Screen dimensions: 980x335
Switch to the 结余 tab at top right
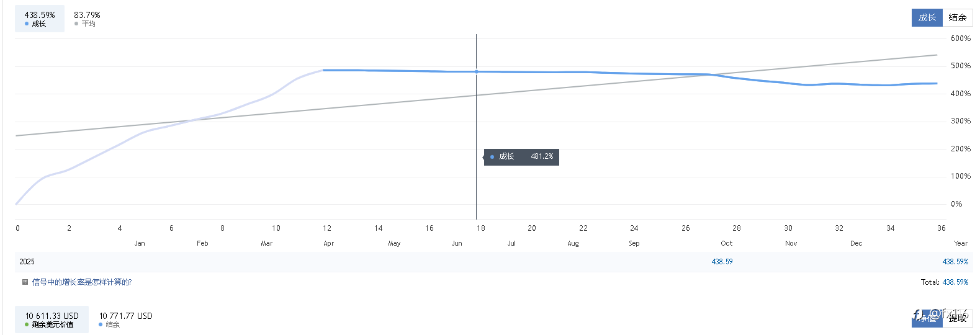957,17
